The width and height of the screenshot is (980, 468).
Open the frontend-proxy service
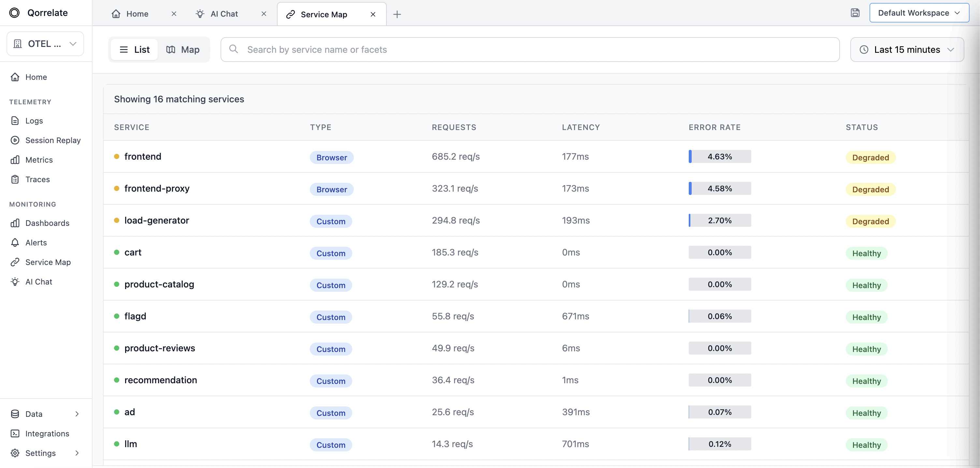pos(157,188)
